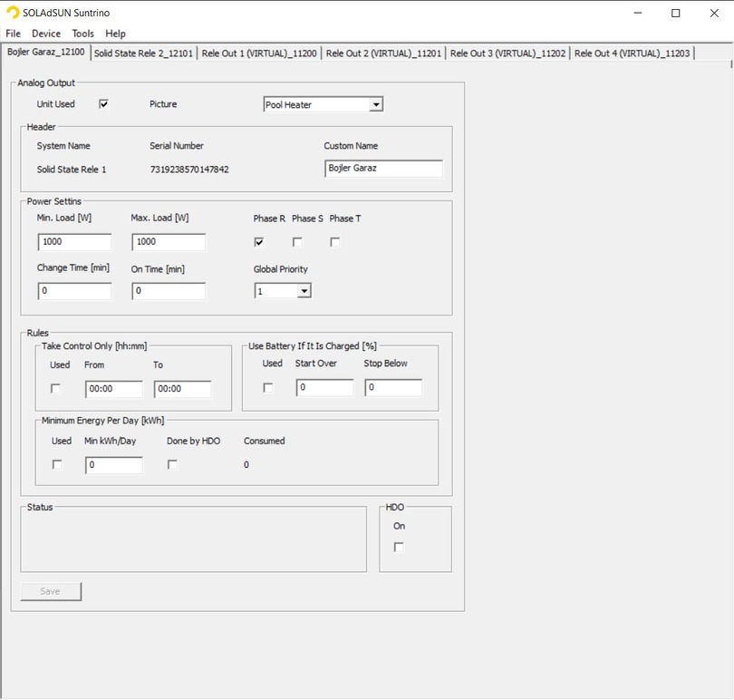
Task: Click the From time field
Action: (114, 389)
